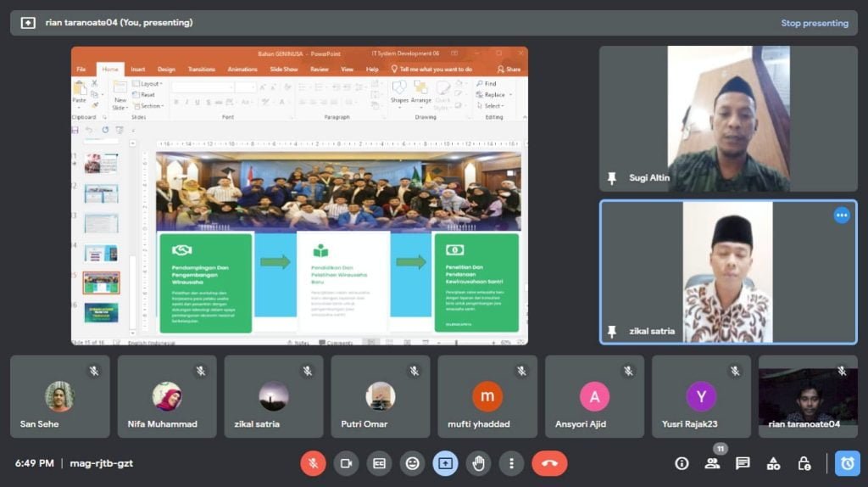Image resolution: width=868 pixels, height=487 pixels.
Task: Turn on closed captions
Action: pos(379,463)
